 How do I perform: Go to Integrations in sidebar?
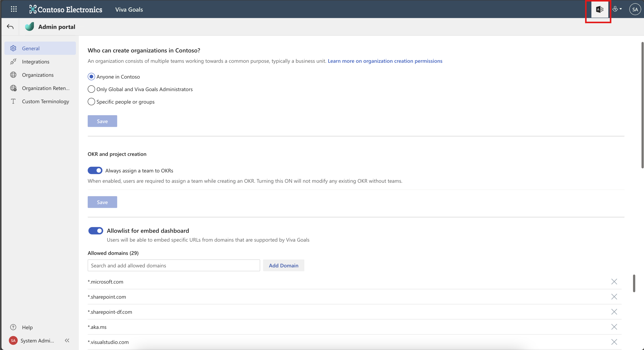(x=35, y=62)
